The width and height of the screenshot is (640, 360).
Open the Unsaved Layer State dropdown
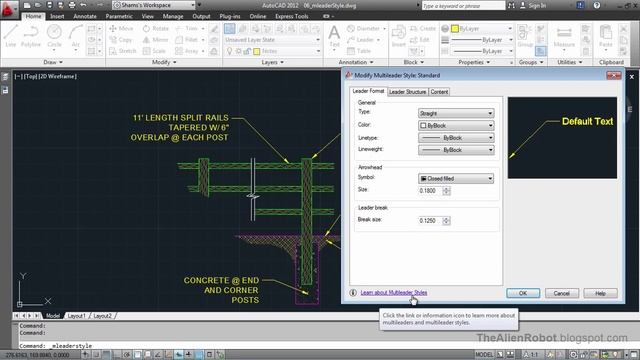pos(272,40)
